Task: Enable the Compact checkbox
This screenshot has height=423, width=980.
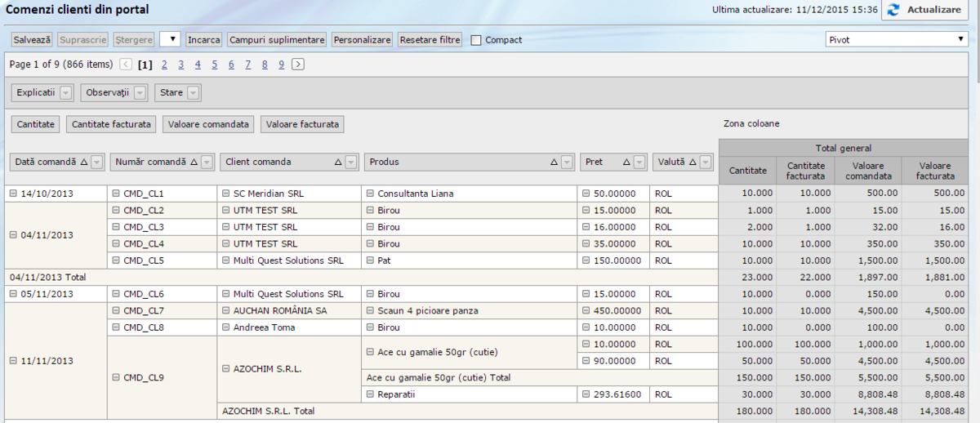Action: 476,40
